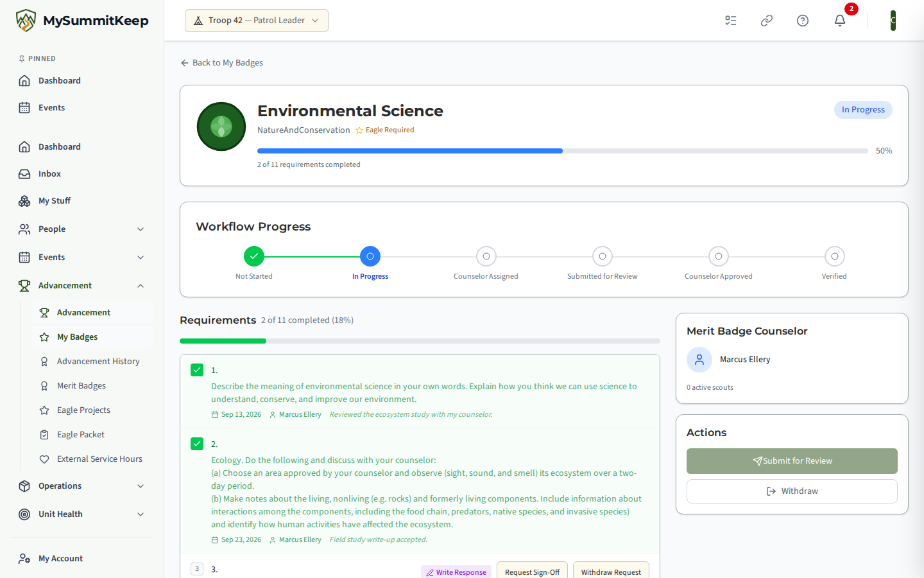Go Back to My Badges
Screen dimensions: 924x578
pyautogui.click(x=222, y=63)
